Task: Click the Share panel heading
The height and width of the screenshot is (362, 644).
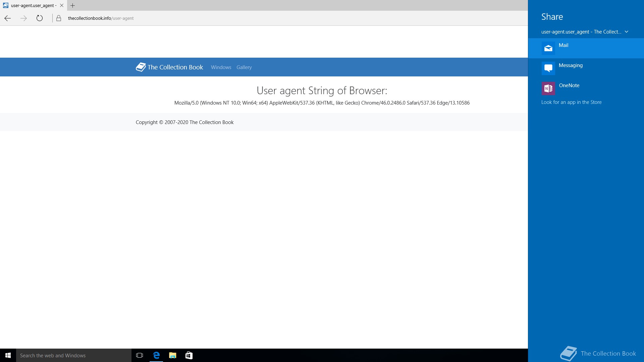Action: [552, 17]
